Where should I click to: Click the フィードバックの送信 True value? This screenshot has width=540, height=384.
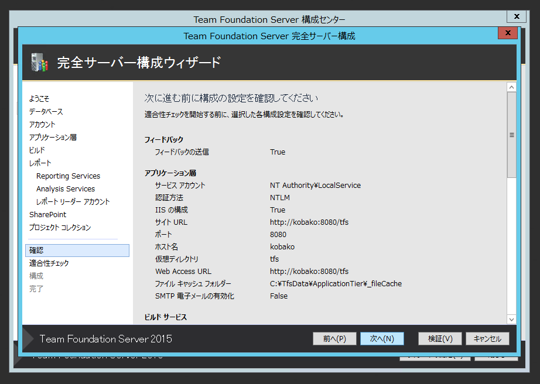pos(278,152)
